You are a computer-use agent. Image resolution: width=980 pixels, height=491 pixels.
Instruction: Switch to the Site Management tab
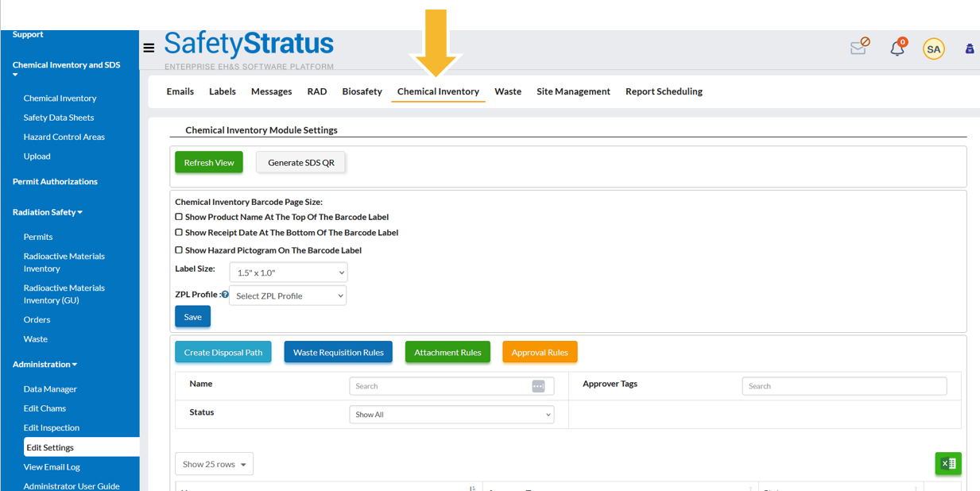click(x=574, y=91)
